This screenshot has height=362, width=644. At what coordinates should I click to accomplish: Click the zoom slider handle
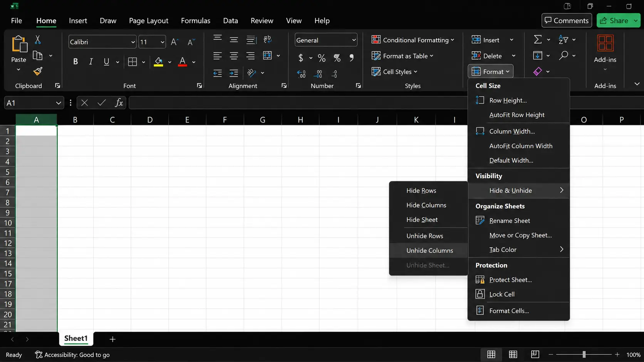click(x=584, y=354)
